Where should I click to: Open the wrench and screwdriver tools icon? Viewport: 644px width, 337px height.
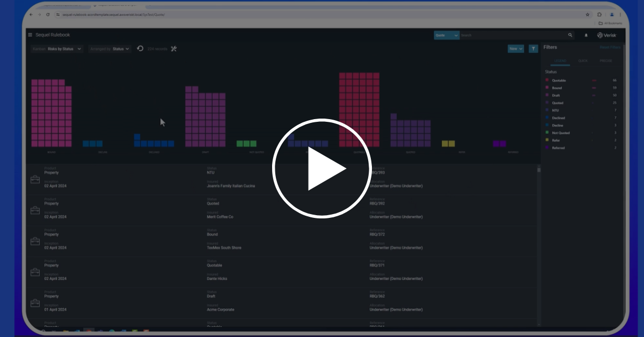coord(173,49)
